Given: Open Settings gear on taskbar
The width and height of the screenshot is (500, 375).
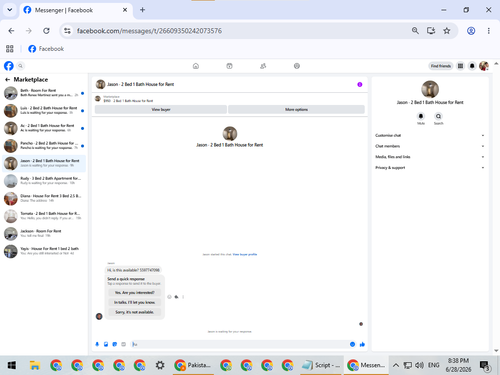Looking at the screenshot, I should click(160, 365).
